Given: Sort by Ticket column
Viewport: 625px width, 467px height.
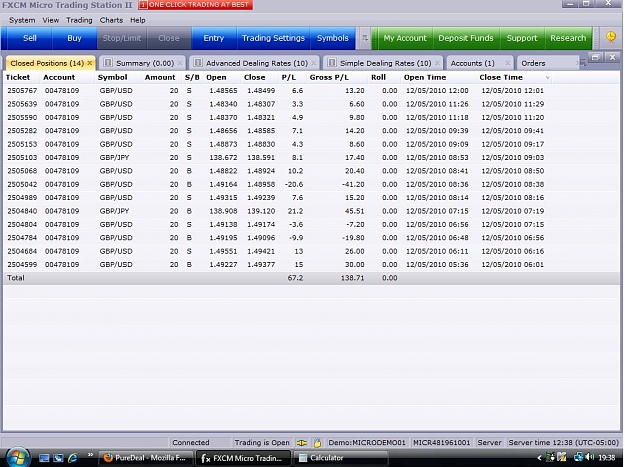Looking at the screenshot, I should click(18, 77).
